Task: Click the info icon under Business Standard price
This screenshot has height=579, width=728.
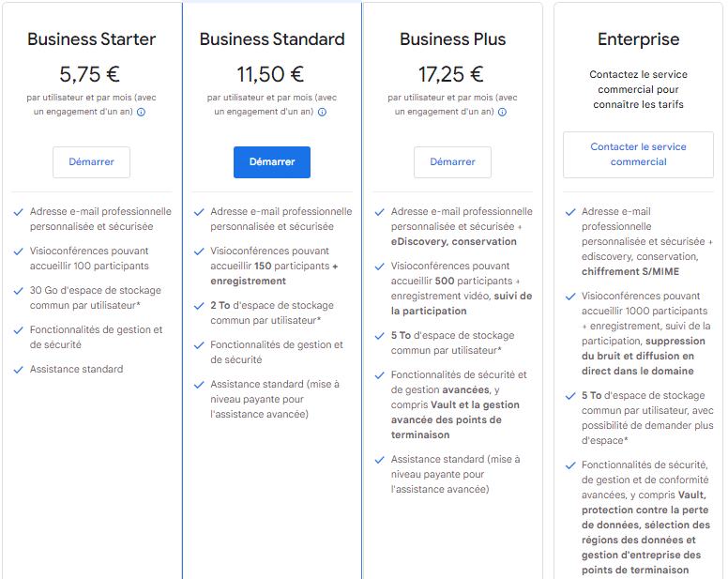Action: pos(322,112)
